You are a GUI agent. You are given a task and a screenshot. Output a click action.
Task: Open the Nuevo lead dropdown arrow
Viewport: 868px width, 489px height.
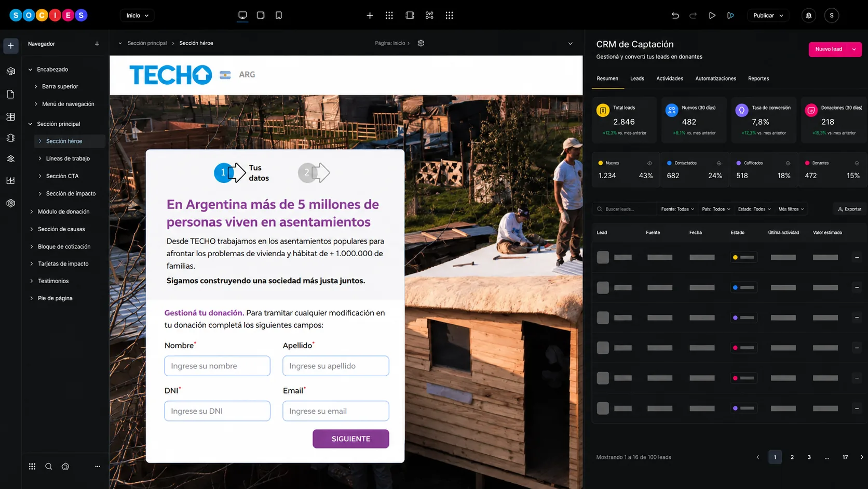click(x=854, y=49)
